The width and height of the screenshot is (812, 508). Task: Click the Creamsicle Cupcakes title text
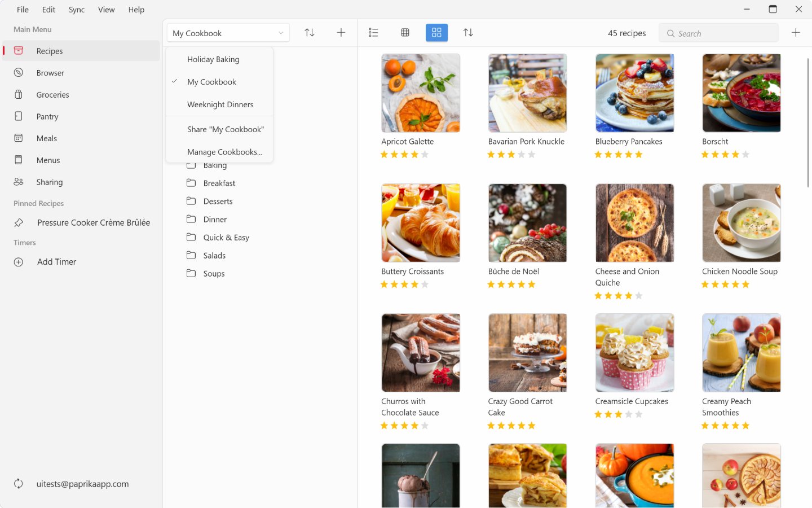(632, 401)
